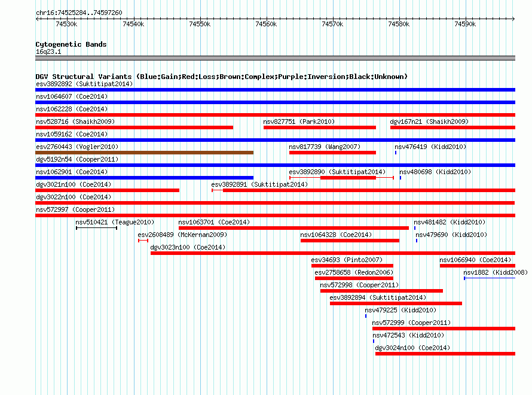The image size is (532, 395).
Task: Click nsv1062901 (Coe2014) label
Action: point(72,172)
